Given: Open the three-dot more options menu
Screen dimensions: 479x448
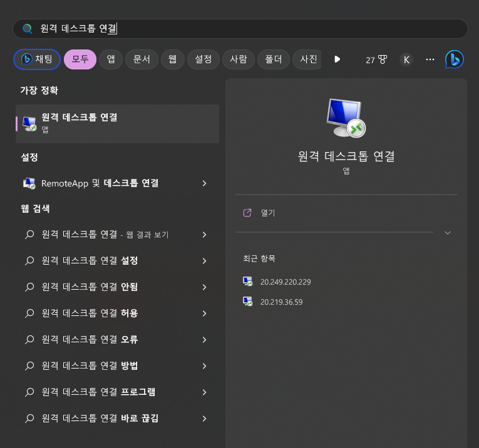Looking at the screenshot, I should pyautogui.click(x=430, y=59).
